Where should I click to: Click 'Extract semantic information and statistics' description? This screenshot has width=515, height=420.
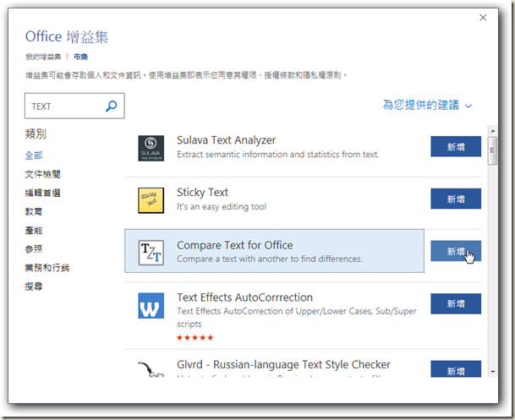coord(278,154)
